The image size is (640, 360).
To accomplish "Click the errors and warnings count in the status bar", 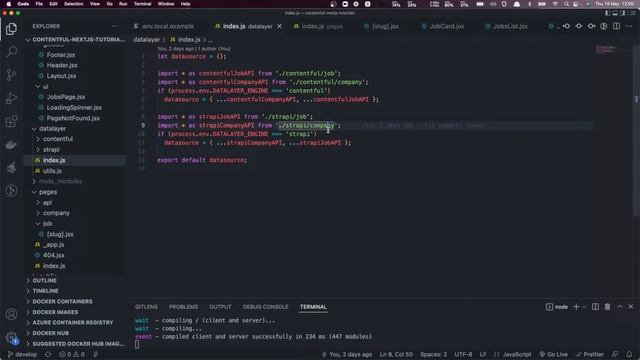I will 72,354.
